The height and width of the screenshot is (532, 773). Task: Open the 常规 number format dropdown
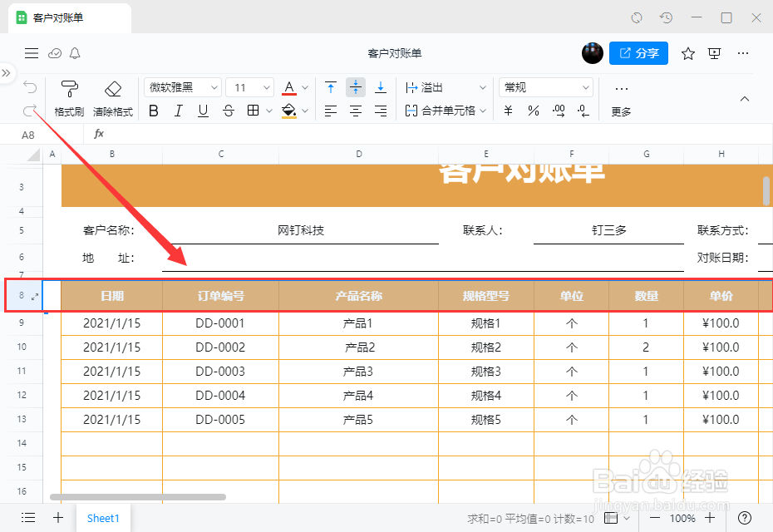pyautogui.click(x=545, y=86)
